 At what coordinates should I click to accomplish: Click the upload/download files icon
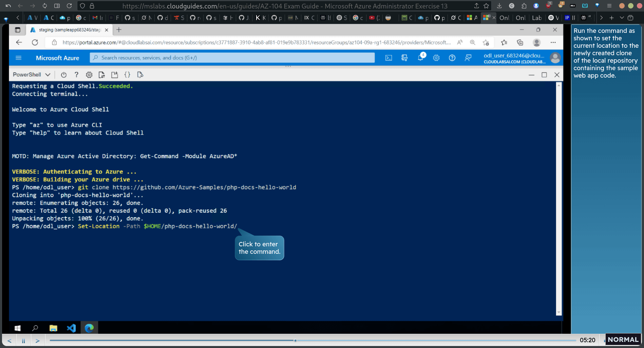(x=101, y=75)
